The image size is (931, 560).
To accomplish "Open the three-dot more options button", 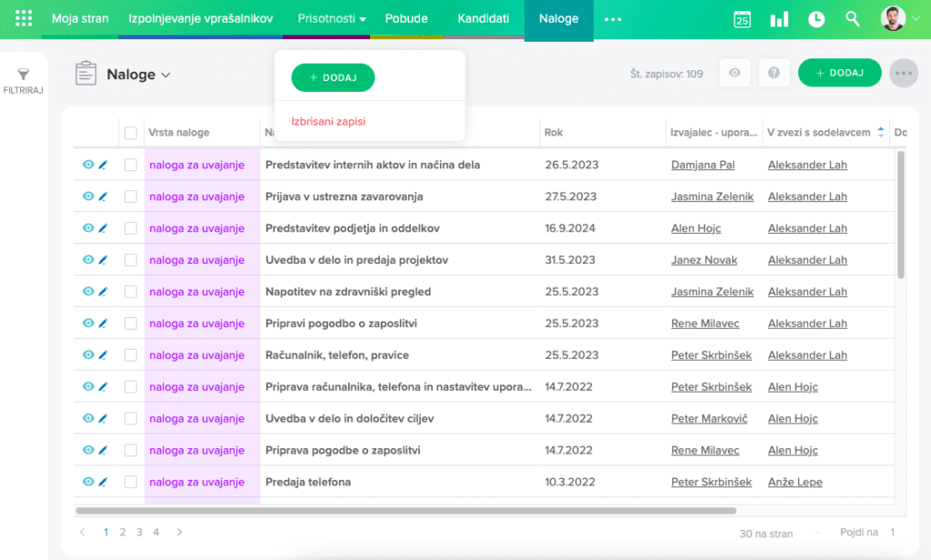I will (904, 74).
